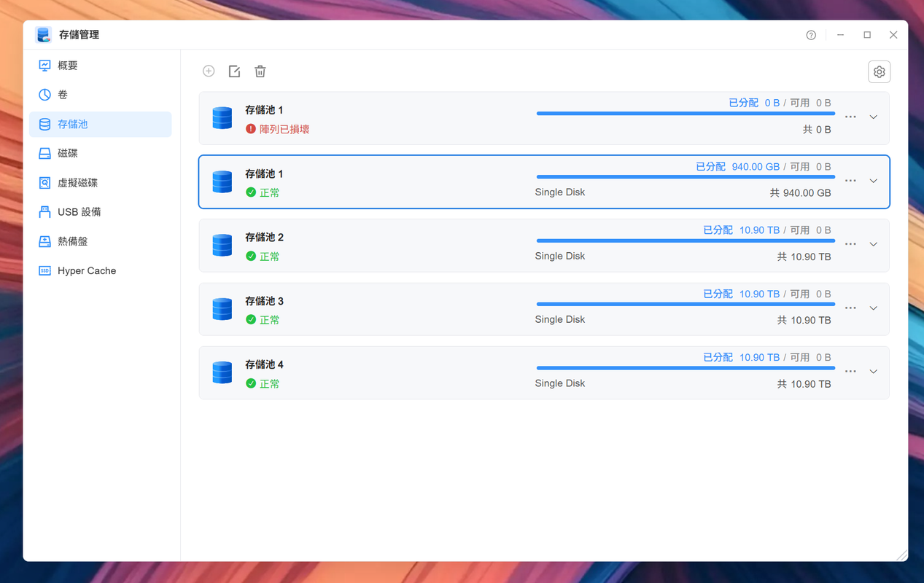924x583 pixels.
Task: Open the 熱備盤 section
Action: [101, 241]
